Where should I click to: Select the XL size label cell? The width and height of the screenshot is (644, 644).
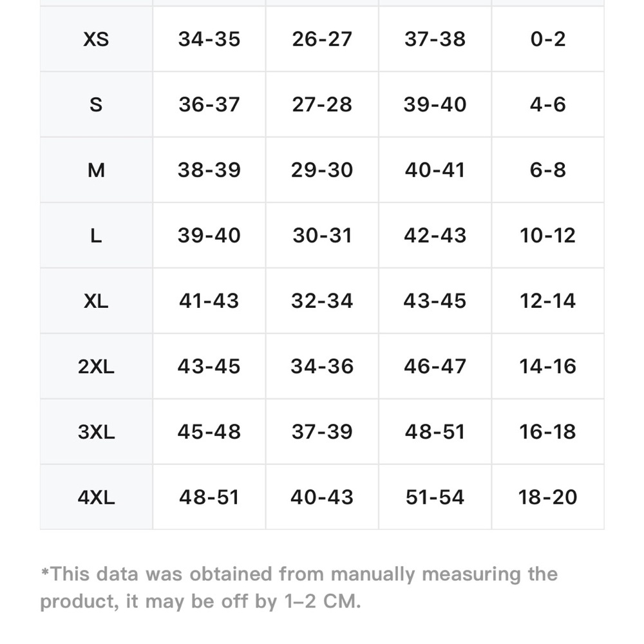click(96, 301)
